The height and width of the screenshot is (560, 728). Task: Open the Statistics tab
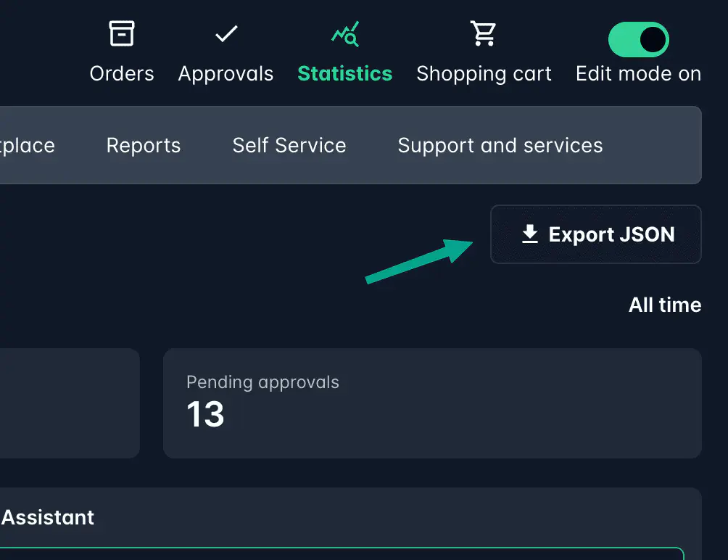344,73
